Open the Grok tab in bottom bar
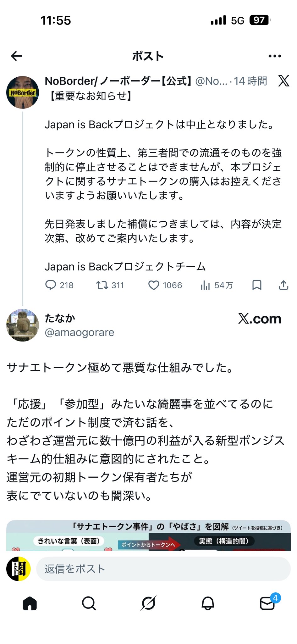Viewport: 297px width, 644px height. point(148,603)
